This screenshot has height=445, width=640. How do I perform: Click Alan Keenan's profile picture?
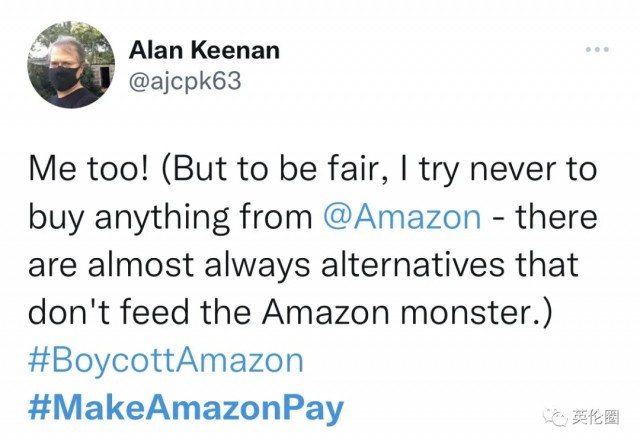click(x=71, y=64)
